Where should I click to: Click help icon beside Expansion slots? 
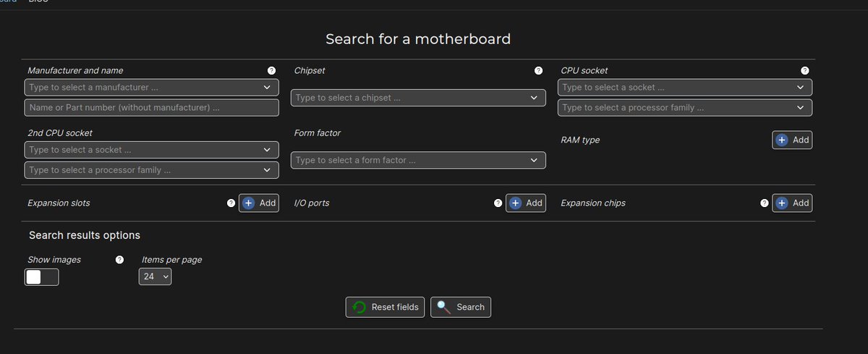coord(231,203)
